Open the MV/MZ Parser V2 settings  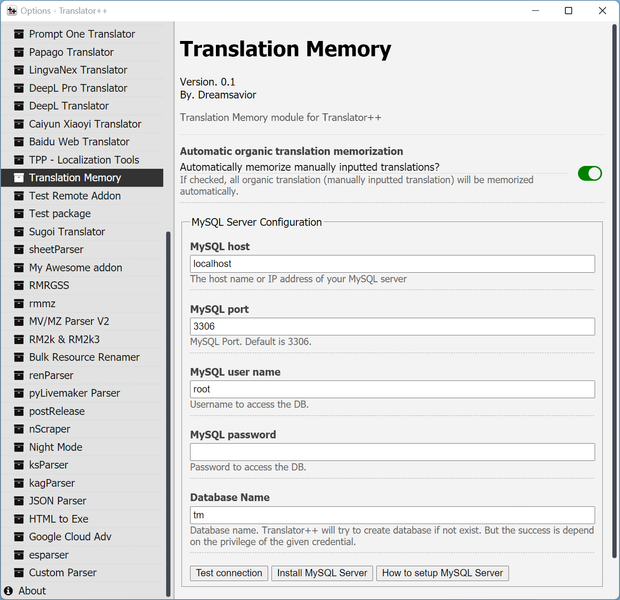pos(69,322)
